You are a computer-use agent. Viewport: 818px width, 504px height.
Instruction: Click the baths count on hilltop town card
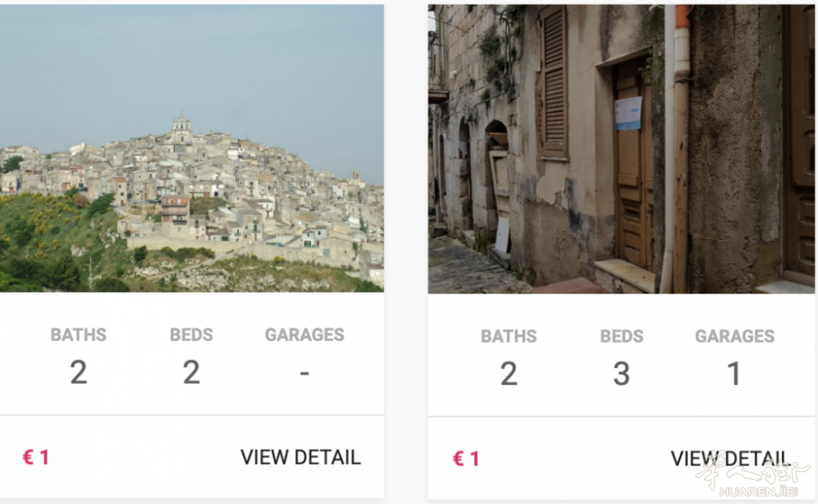(79, 372)
